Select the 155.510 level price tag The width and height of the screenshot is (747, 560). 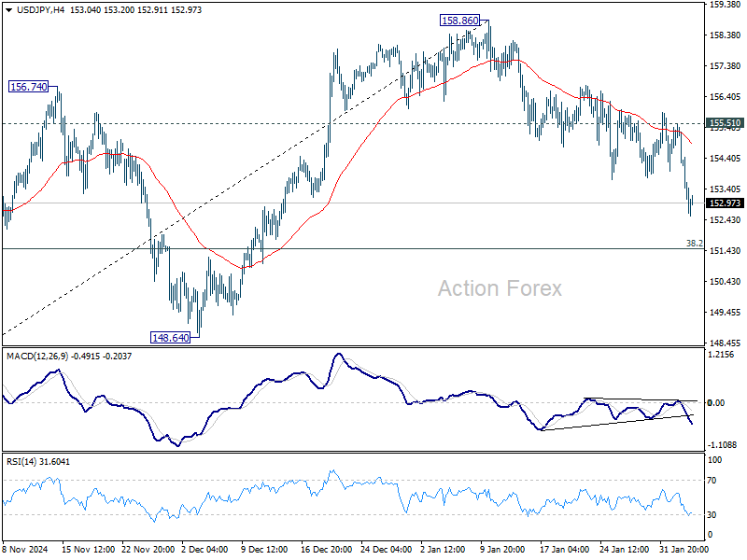pos(726,123)
